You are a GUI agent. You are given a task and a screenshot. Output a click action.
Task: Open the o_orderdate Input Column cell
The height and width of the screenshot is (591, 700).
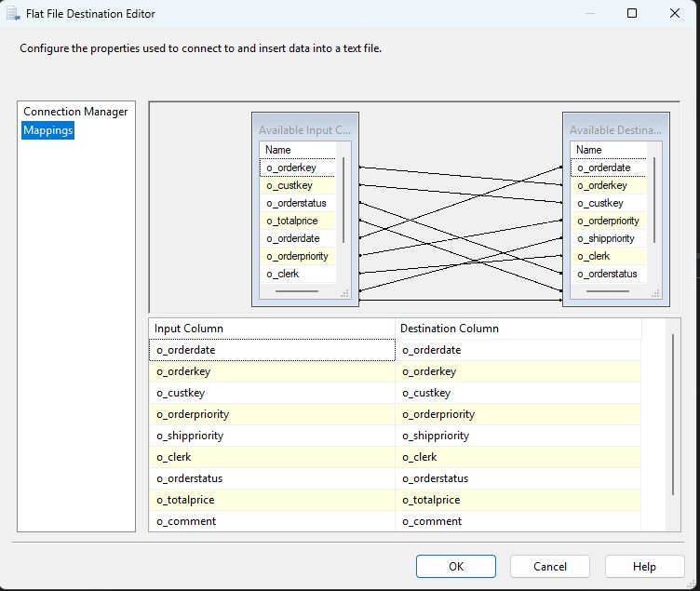click(272, 350)
